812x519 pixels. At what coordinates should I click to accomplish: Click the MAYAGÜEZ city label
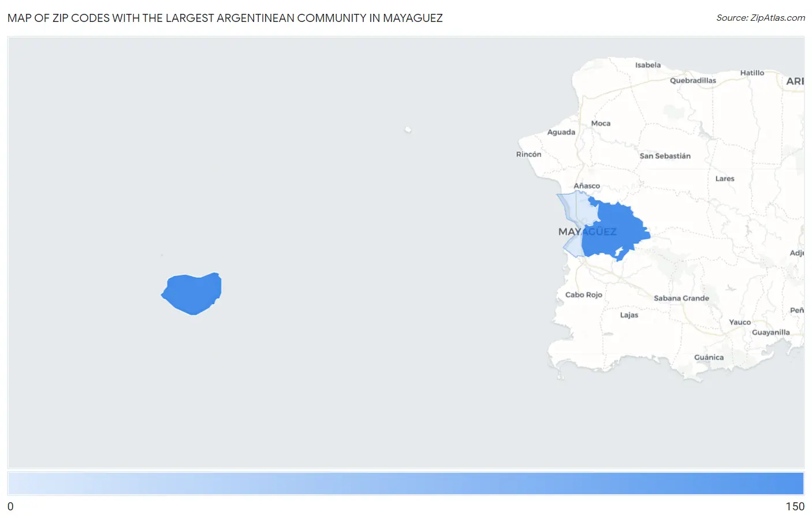(587, 232)
